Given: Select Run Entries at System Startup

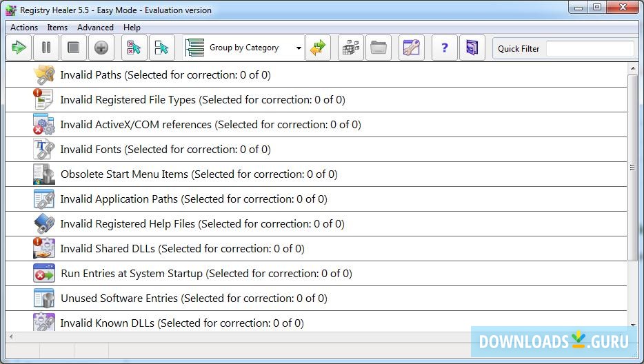Looking at the screenshot, I should pyautogui.click(x=206, y=274).
